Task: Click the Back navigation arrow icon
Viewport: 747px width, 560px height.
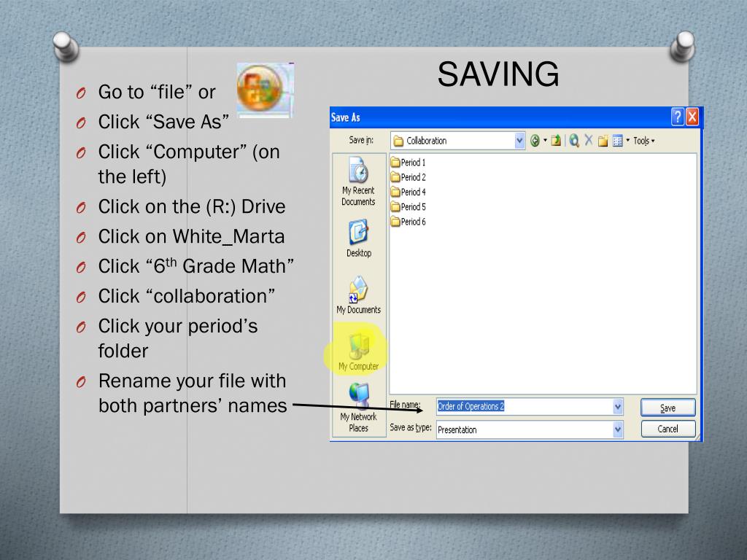Action: coord(535,141)
